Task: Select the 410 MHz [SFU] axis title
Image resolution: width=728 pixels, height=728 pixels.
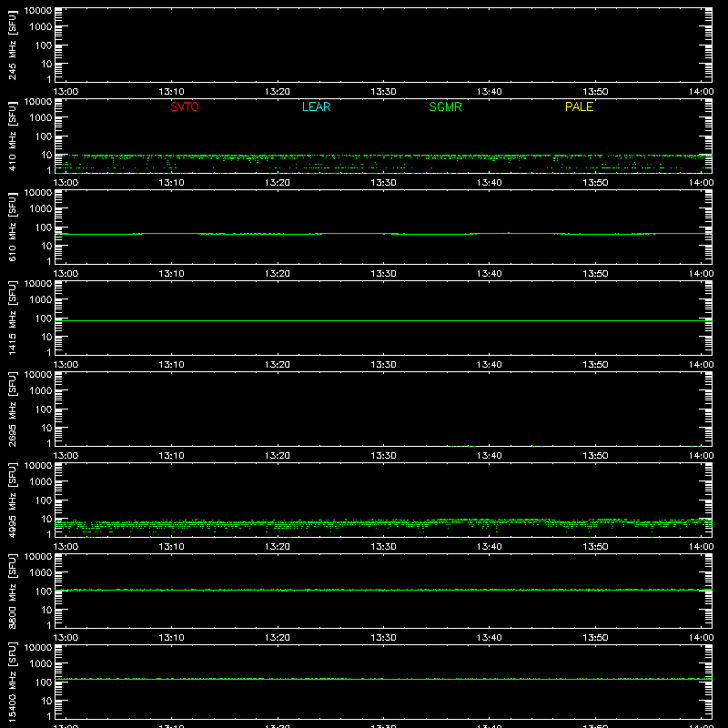Action: [13, 136]
